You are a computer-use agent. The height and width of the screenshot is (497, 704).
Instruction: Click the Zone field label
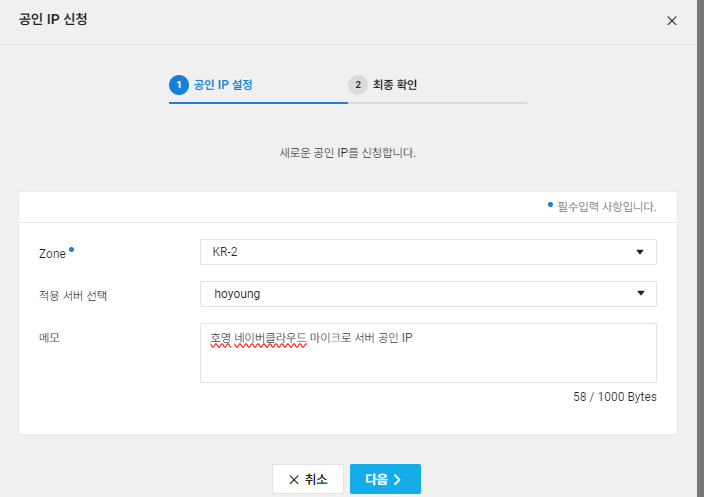(x=53, y=254)
